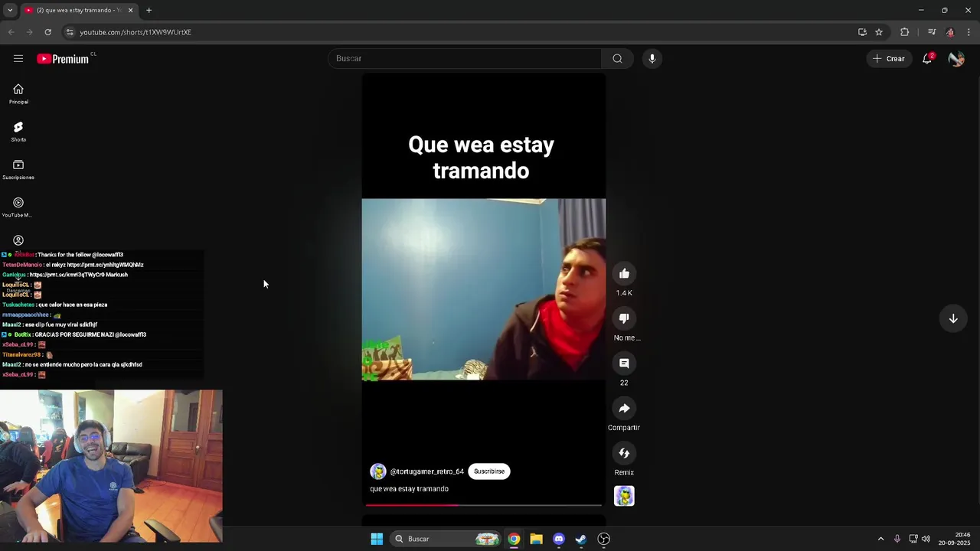Open Steam from the taskbar
The image size is (980, 551).
pos(581,539)
